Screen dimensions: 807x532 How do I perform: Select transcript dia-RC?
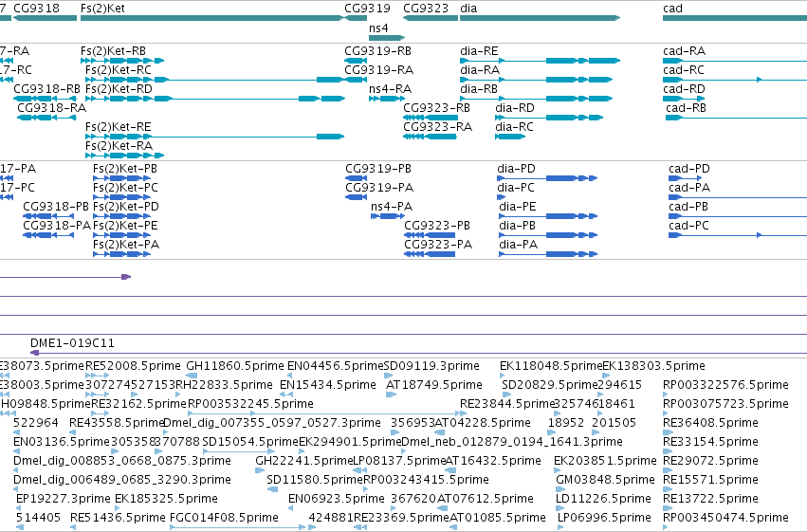tap(510, 137)
